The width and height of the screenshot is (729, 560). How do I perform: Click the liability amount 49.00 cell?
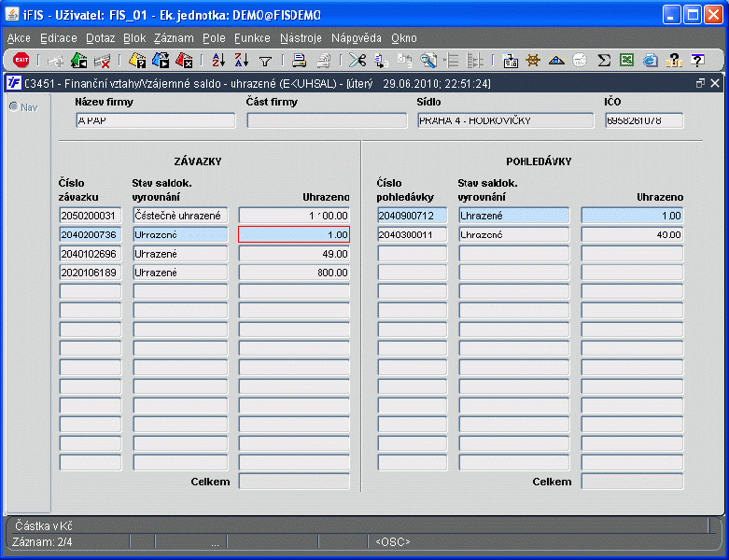coord(294,254)
